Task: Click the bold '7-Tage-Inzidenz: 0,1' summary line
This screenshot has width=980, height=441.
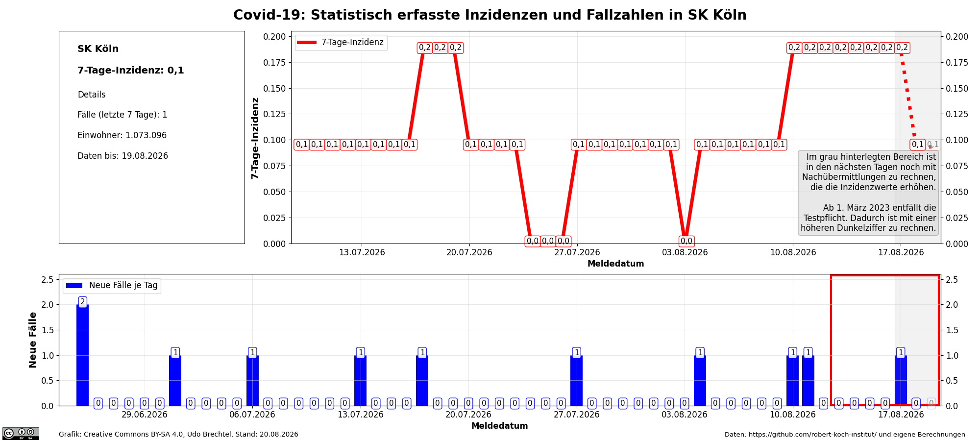Action: [131, 71]
